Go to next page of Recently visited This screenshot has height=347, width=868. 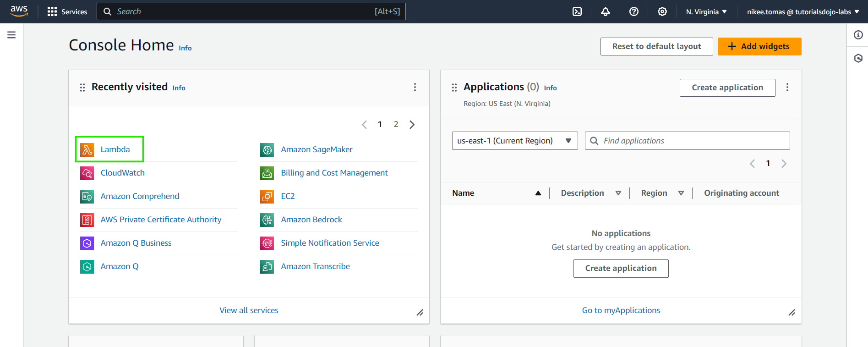pyautogui.click(x=412, y=125)
